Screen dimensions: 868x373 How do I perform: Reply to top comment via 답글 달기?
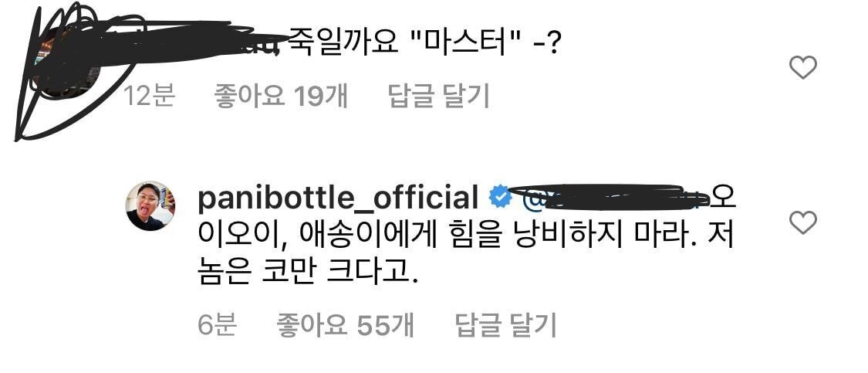click(x=439, y=97)
